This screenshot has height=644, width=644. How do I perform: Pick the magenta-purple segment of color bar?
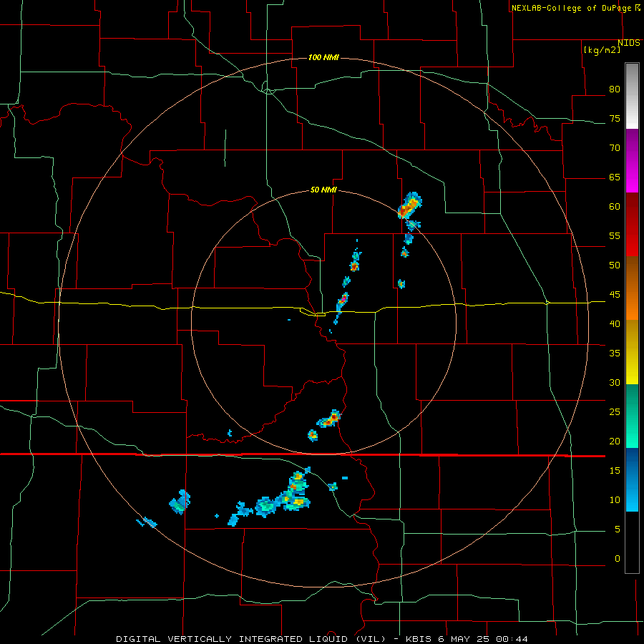click(632, 160)
